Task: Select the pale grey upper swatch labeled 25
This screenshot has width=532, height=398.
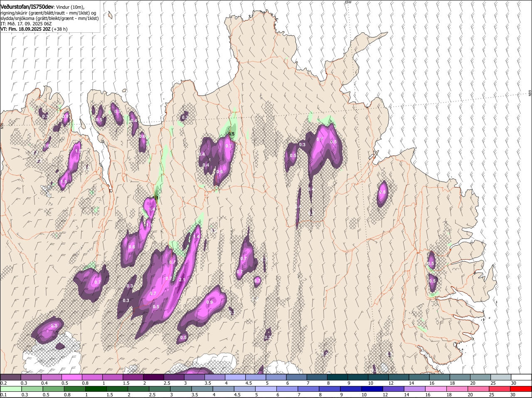Action: tap(501, 377)
